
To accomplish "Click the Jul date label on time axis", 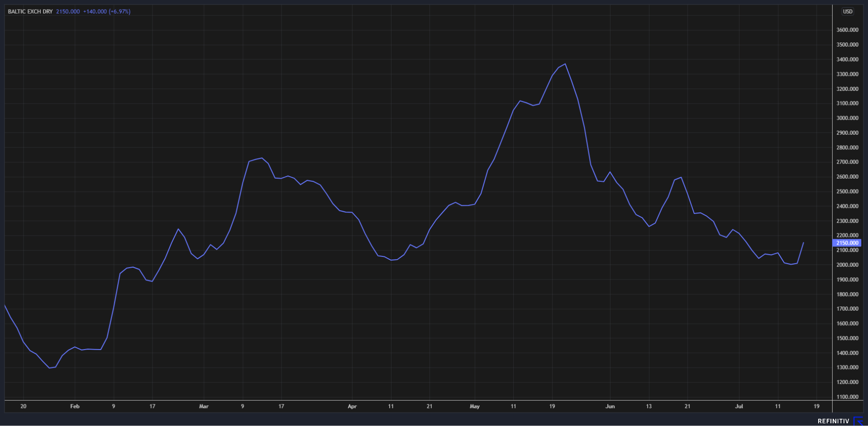I will tap(739, 407).
